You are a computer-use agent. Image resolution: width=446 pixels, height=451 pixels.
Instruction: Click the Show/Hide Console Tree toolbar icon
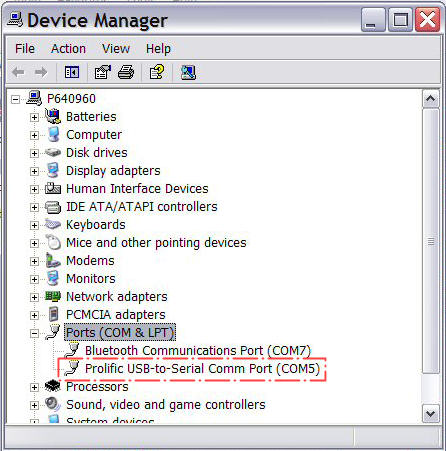[x=72, y=72]
